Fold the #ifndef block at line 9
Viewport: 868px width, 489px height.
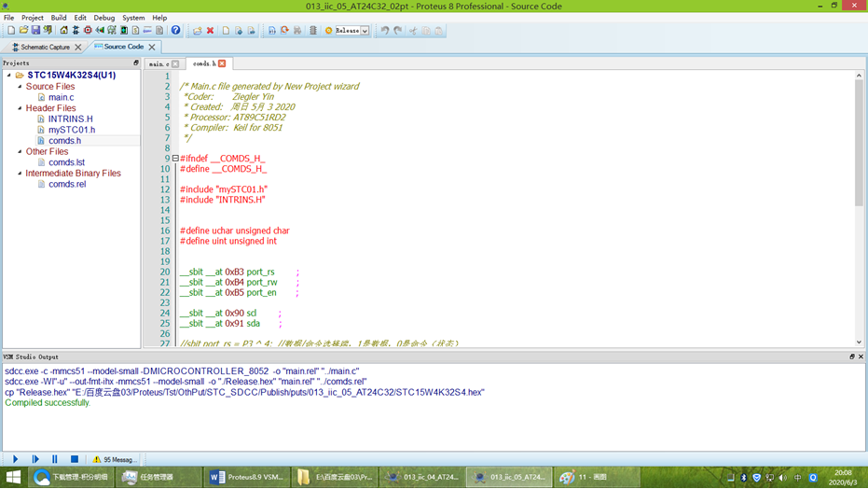[175, 159]
